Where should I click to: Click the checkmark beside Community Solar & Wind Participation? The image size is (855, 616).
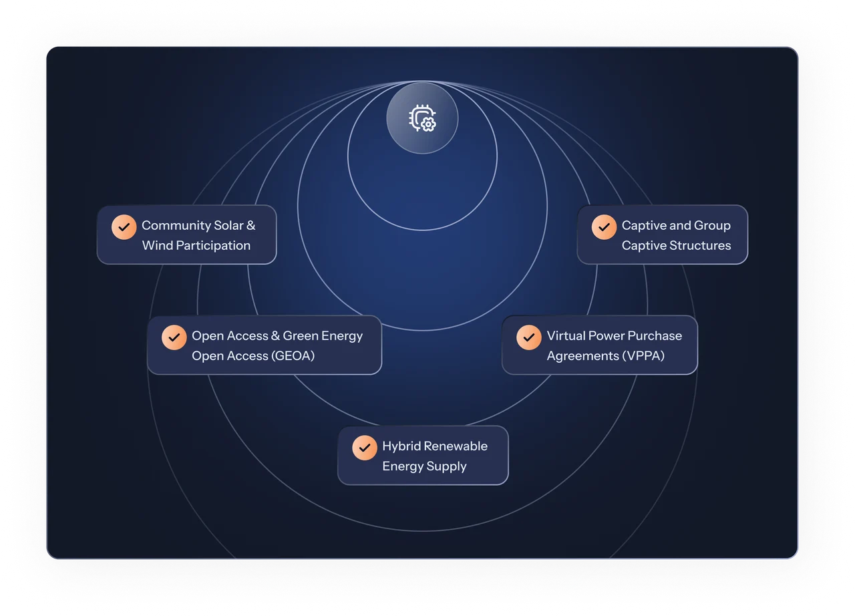tap(124, 227)
